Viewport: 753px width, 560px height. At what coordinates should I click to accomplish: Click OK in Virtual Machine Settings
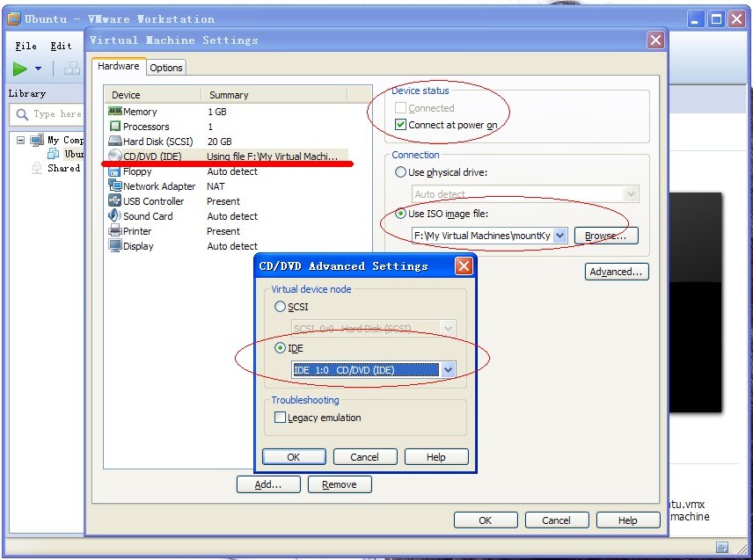(486, 520)
